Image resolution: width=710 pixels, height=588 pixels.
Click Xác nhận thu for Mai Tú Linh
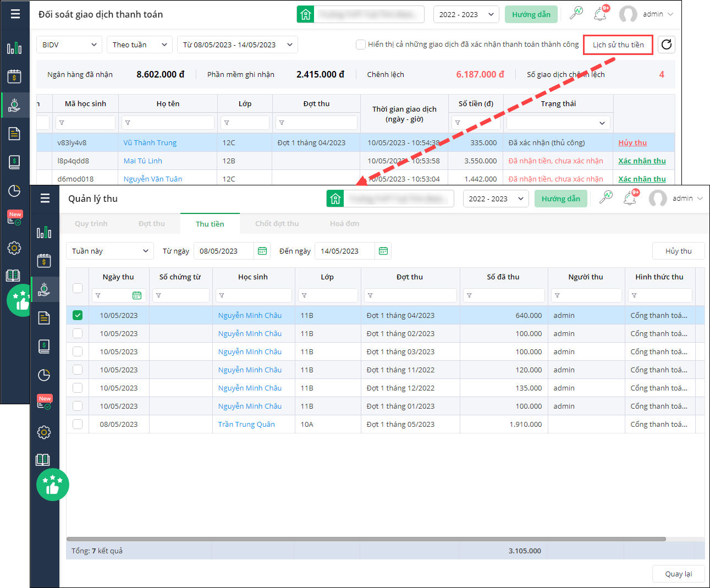(642, 161)
